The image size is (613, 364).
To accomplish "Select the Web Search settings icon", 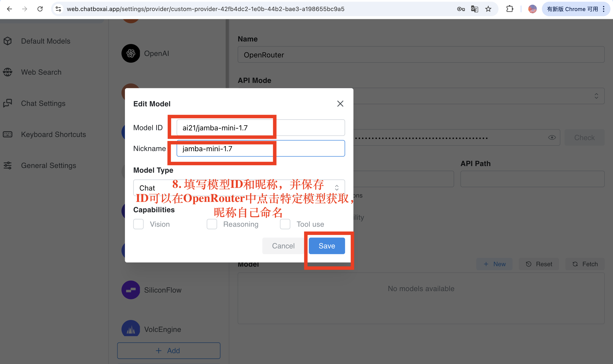I will tap(41, 72).
